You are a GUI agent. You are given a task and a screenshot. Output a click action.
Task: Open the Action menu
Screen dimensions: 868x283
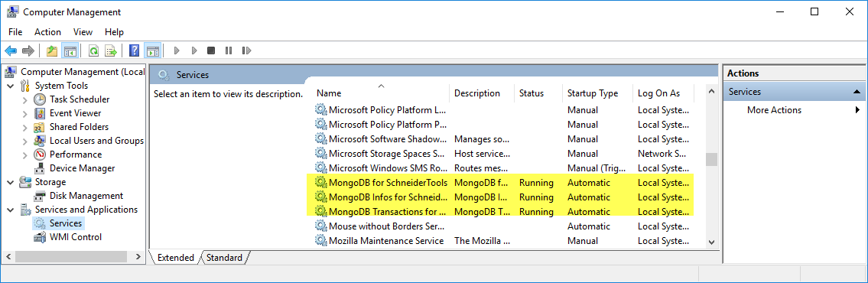(47, 32)
